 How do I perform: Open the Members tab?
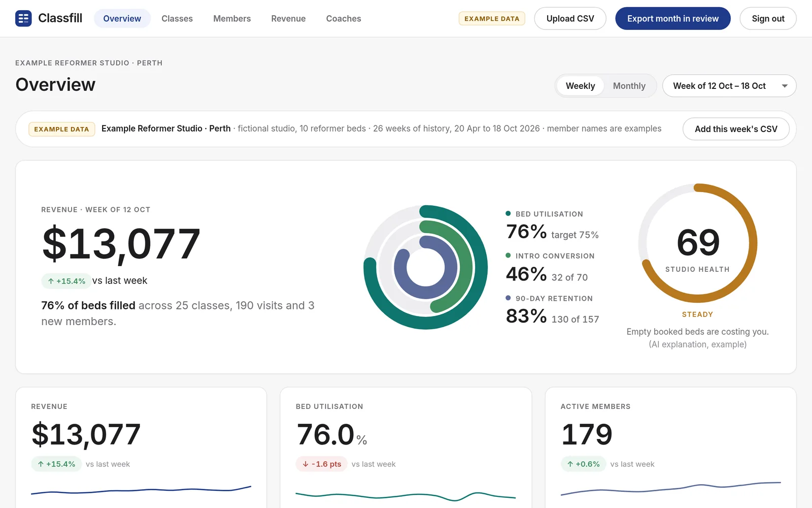(232, 18)
